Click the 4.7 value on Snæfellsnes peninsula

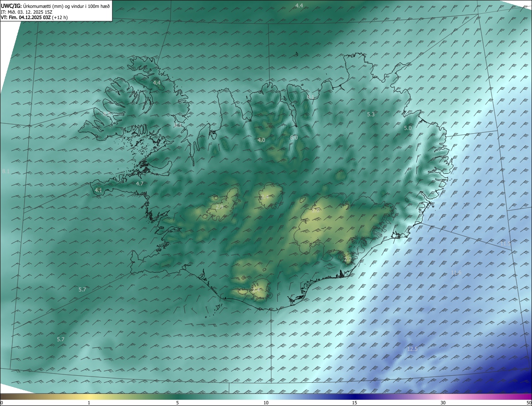[140, 183]
